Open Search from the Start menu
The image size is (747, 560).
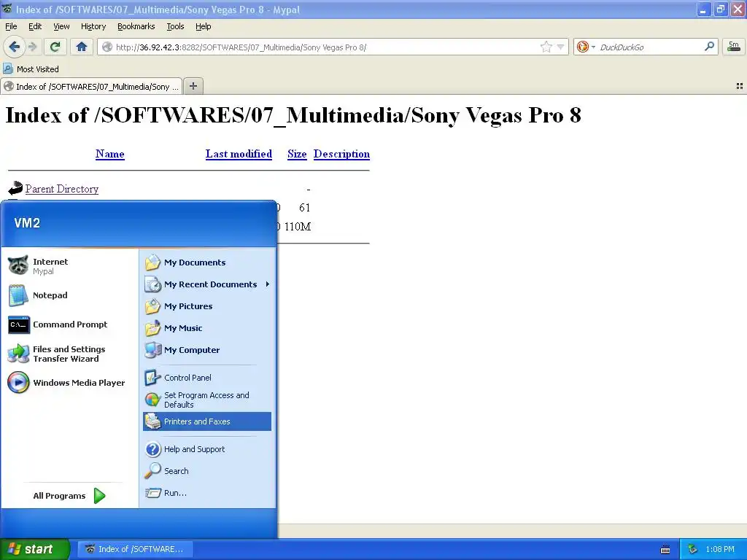click(x=207, y=471)
